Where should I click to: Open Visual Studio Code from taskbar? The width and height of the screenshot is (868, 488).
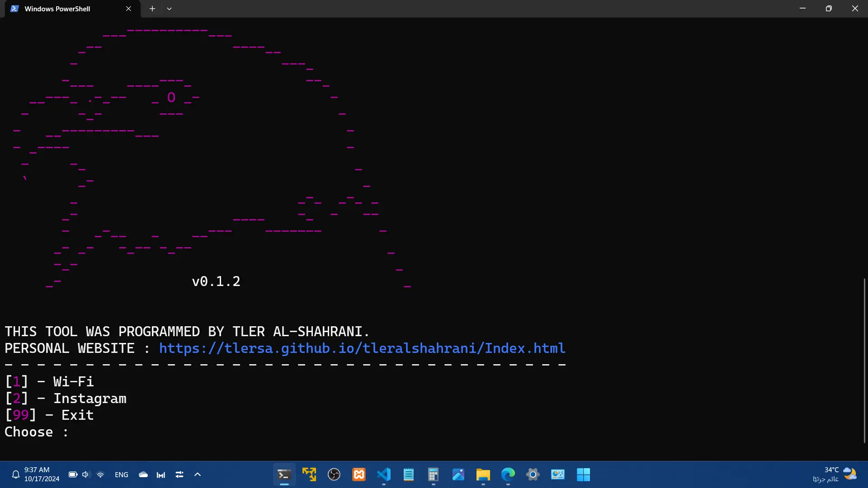(384, 474)
